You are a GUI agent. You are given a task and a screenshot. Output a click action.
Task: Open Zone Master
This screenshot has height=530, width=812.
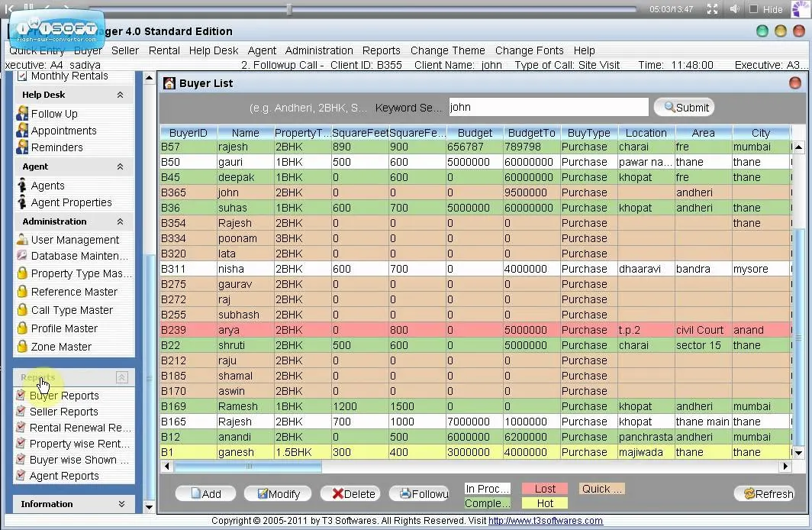click(60, 347)
